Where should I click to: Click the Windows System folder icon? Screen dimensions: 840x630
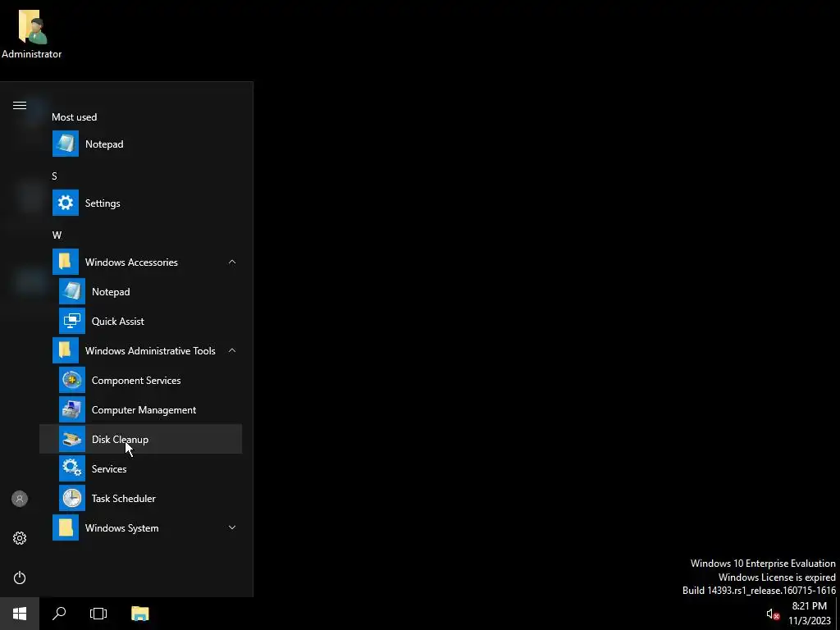click(x=66, y=527)
